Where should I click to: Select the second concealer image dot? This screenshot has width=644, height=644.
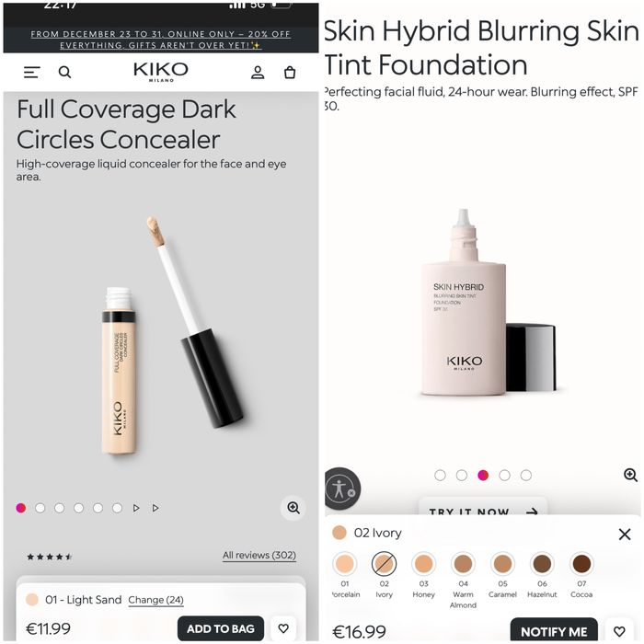(40, 508)
